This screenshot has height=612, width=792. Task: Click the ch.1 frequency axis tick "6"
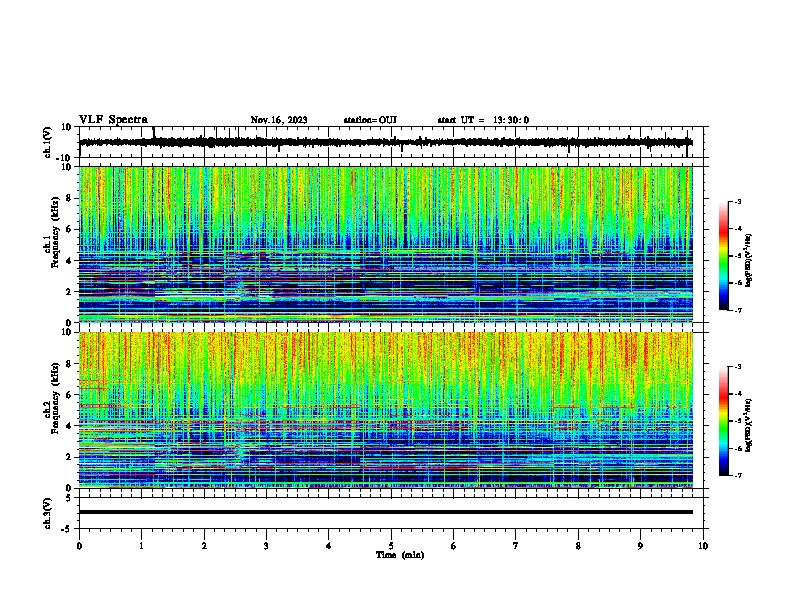click(x=69, y=230)
